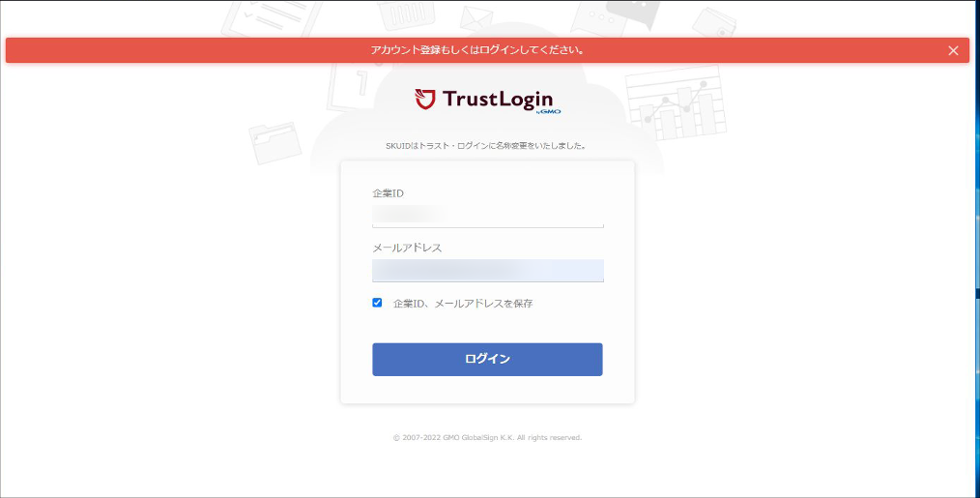Dismiss the red alert banner with X
Image resolution: width=980 pixels, height=498 pixels.
[x=953, y=50]
